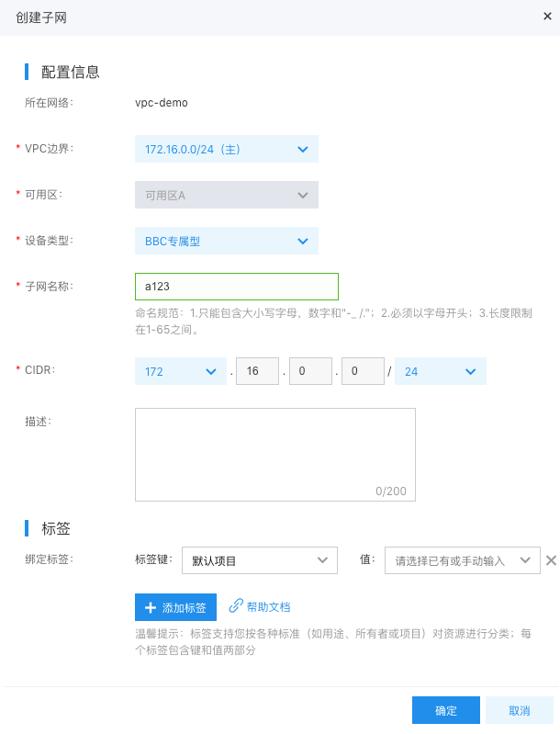560x734 pixels.
Task: Remove tag row with the X icon
Action: tap(551, 560)
